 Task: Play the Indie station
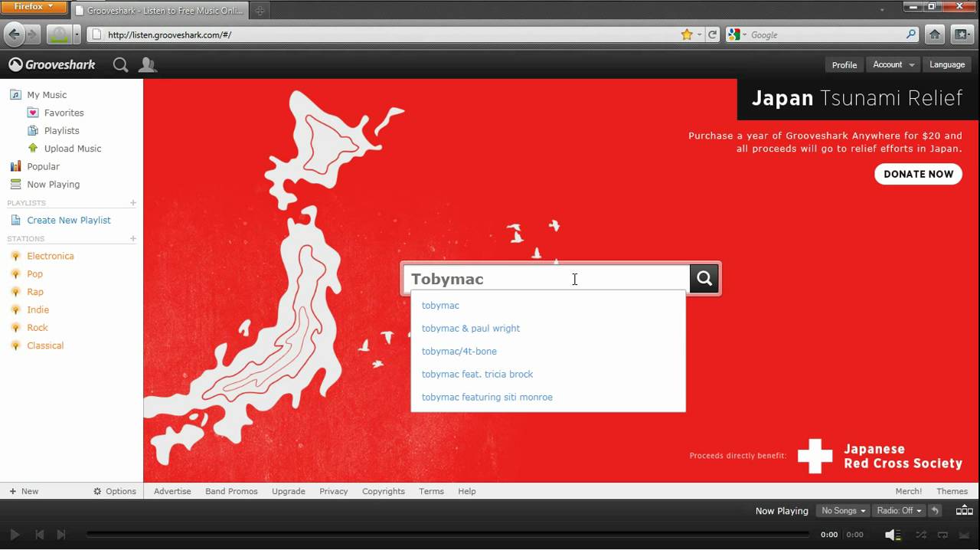38,310
